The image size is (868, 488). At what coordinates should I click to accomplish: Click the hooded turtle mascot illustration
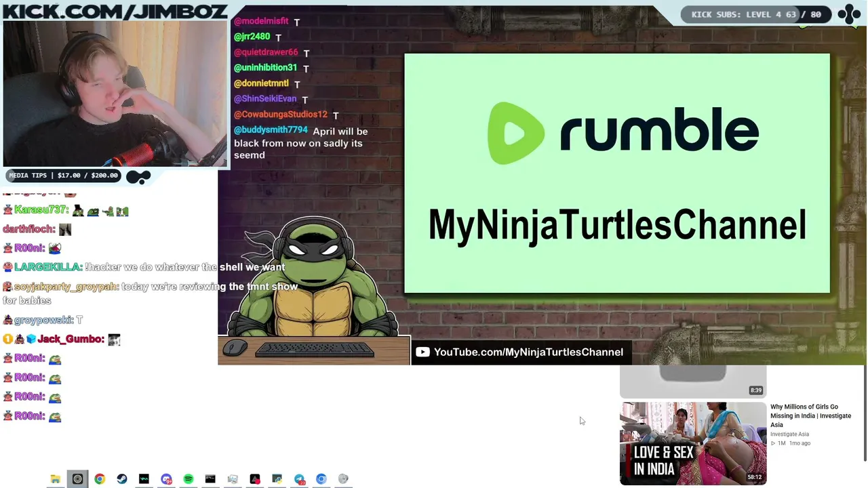(x=313, y=278)
